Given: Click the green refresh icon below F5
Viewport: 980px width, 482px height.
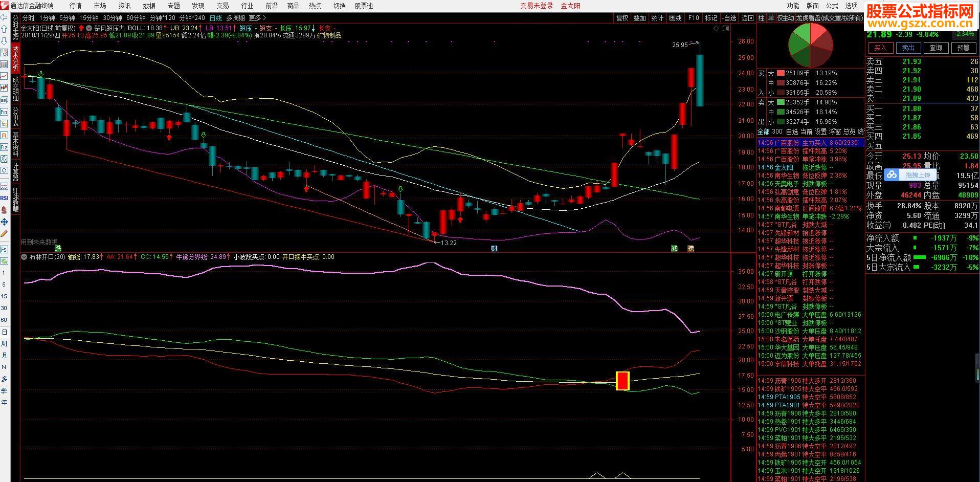Looking at the screenshot, I should [4, 261].
